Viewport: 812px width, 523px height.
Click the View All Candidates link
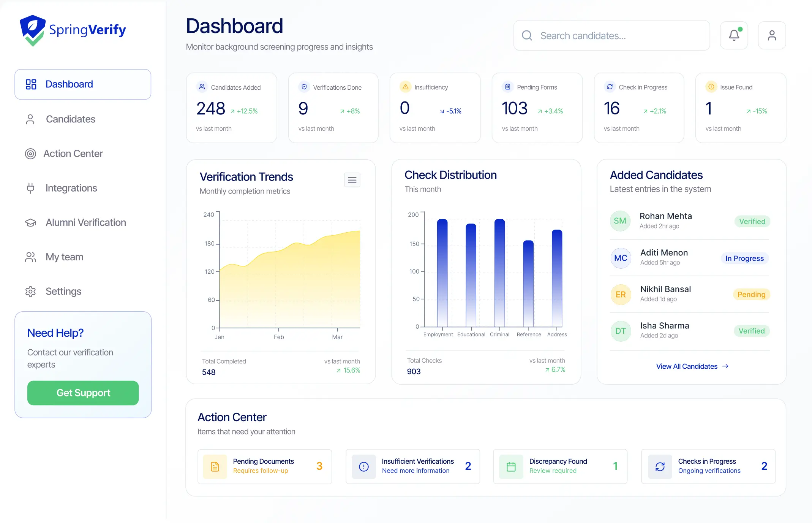coord(692,366)
